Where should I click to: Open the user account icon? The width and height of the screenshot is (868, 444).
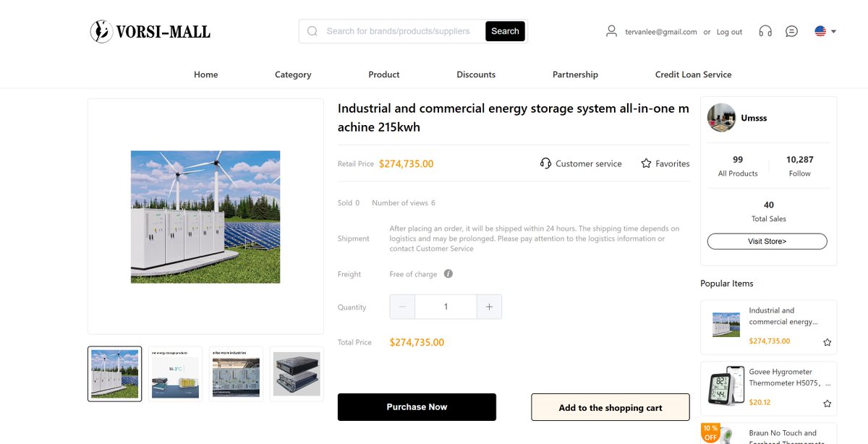(x=612, y=31)
